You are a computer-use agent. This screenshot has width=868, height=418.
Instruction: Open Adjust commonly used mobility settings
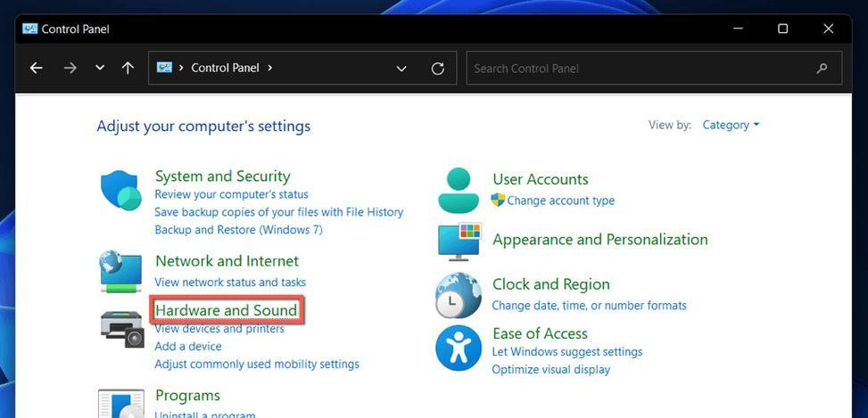(x=257, y=365)
